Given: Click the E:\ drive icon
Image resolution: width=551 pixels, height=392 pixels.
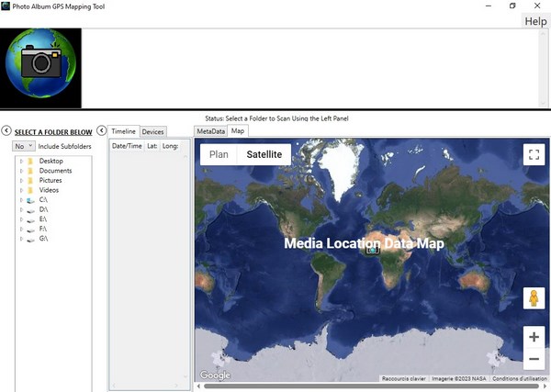Looking at the screenshot, I should point(30,220).
